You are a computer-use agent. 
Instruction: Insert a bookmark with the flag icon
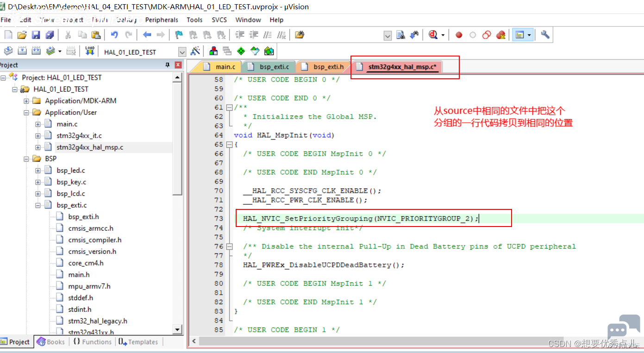(179, 35)
